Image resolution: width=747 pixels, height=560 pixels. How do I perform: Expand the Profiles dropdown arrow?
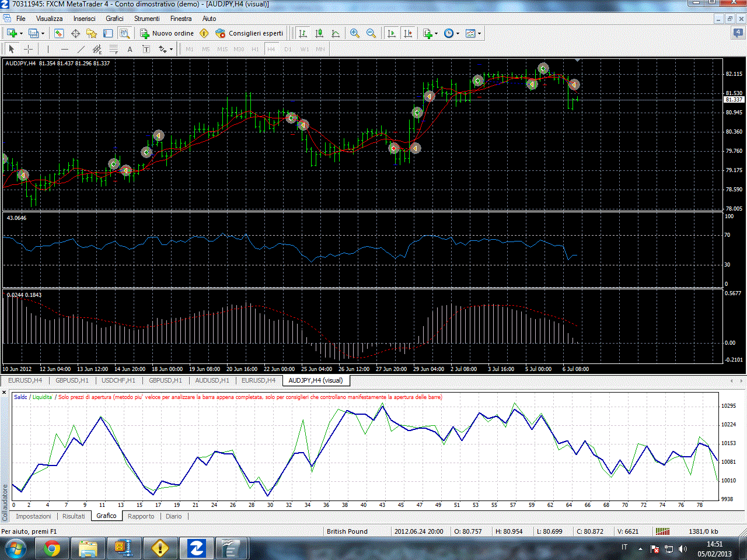(x=43, y=33)
